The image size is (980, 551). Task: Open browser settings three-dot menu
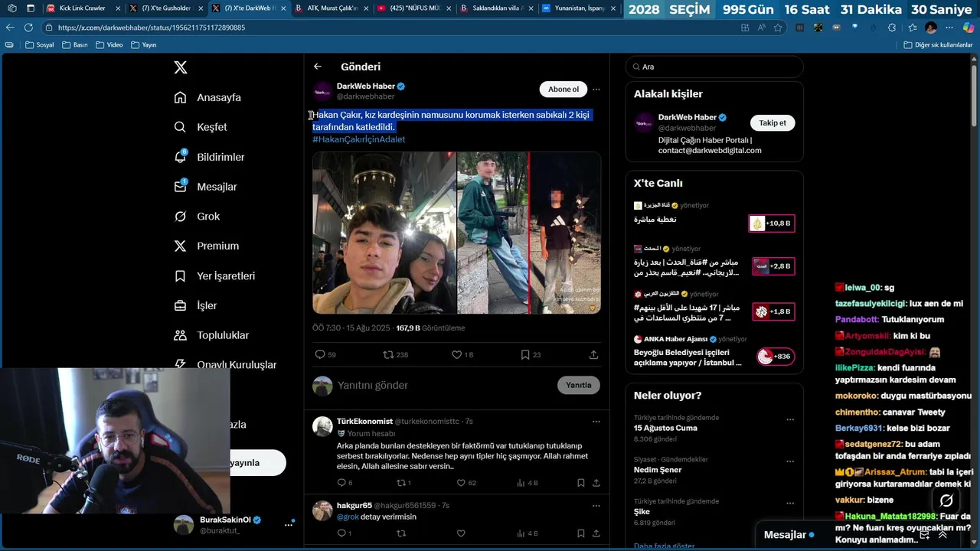click(949, 28)
